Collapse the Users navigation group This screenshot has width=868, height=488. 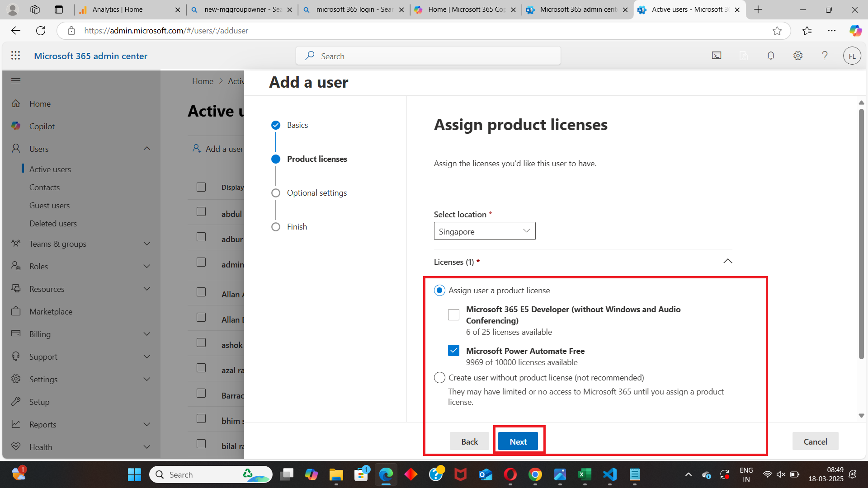[x=147, y=149]
